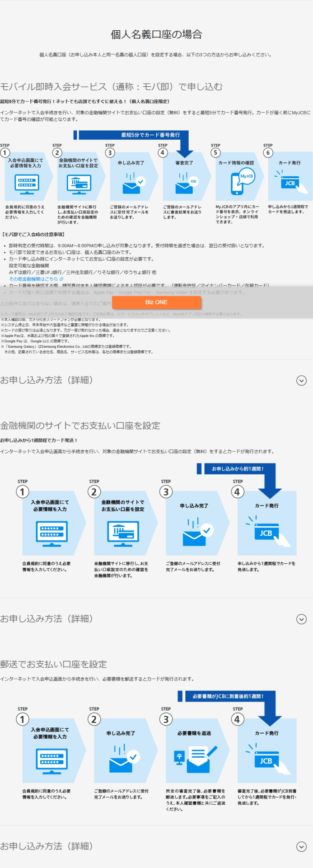Screen dimensions: 313x868
Task: Click the みずほ銀行／三菱UFJ銀行 bank list line
Action: pyautogui.click(x=83, y=272)
